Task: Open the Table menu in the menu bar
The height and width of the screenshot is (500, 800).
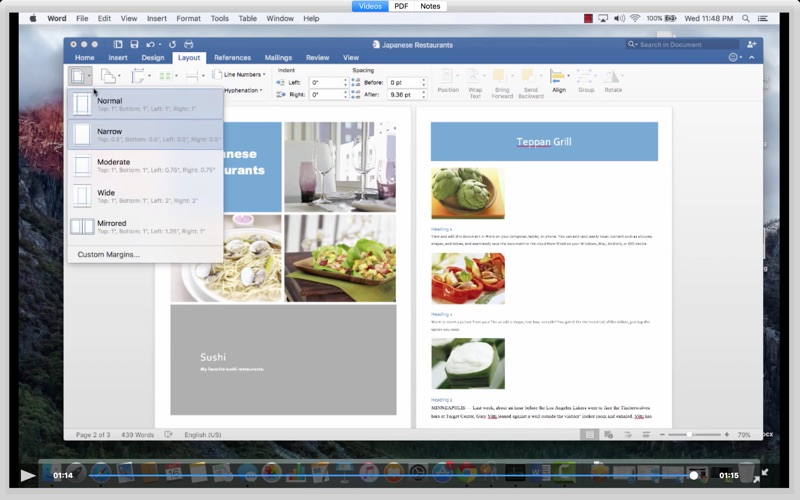Action: (x=247, y=18)
